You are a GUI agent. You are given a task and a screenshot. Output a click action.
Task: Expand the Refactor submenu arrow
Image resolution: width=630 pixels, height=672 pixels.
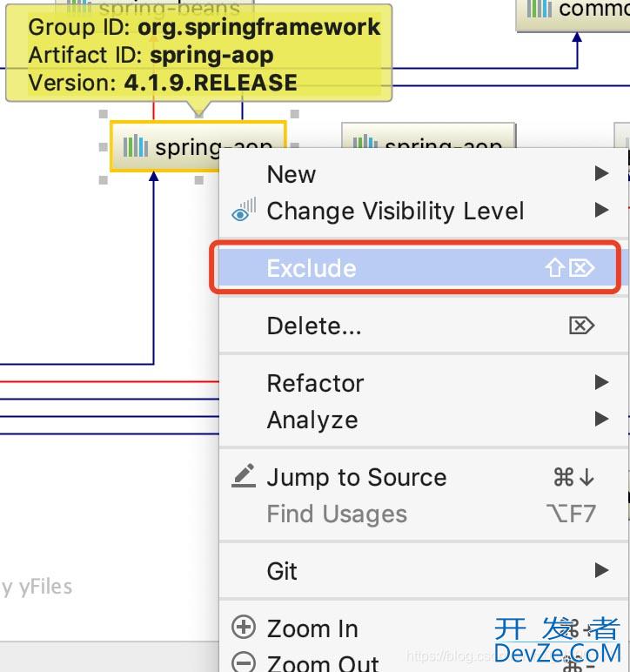pyautogui.click(x=602, y=382)
